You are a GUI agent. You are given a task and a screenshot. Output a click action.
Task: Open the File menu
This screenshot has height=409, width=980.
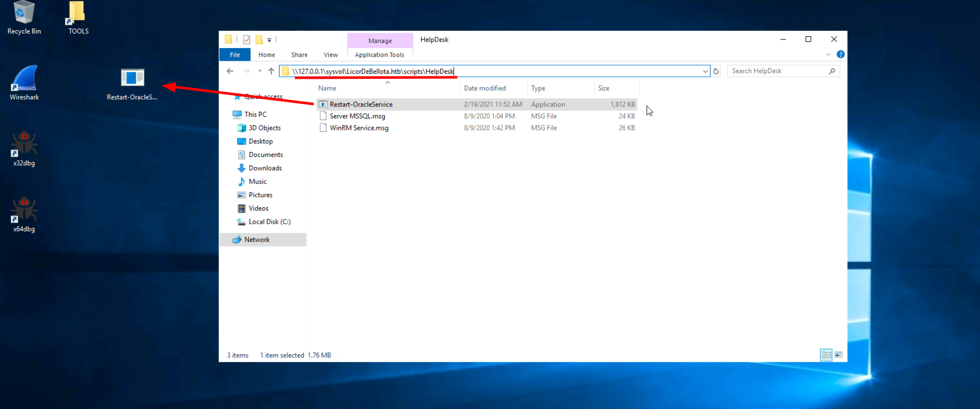click(x=235, y=55)
